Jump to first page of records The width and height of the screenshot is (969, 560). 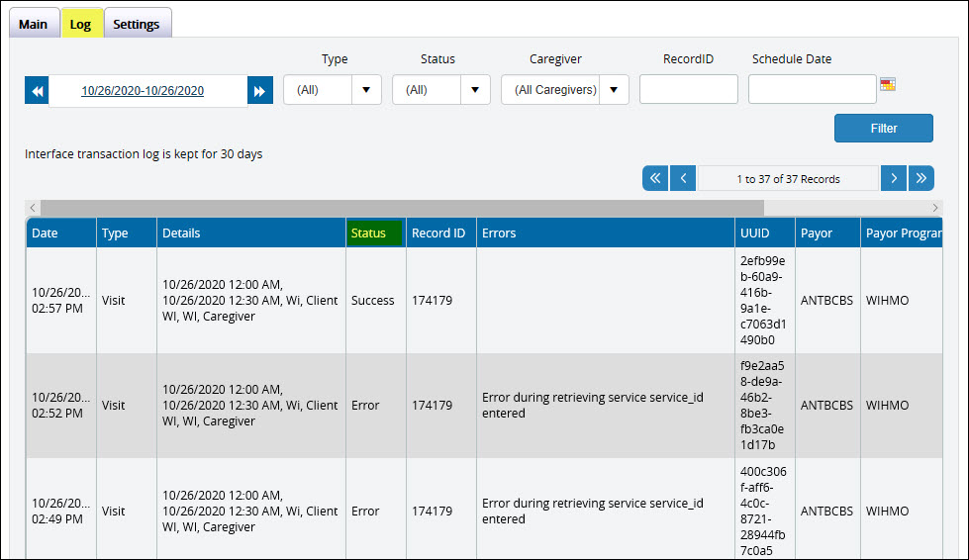point(655,178)
